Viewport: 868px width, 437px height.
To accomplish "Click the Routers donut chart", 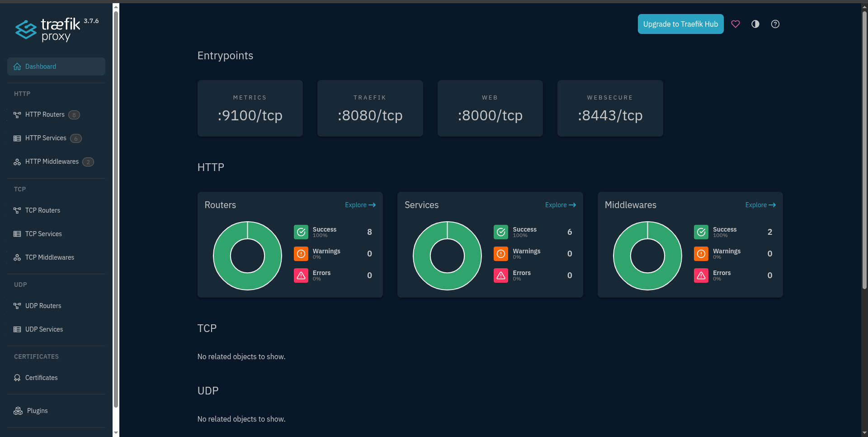I will (x=247, y=256).
